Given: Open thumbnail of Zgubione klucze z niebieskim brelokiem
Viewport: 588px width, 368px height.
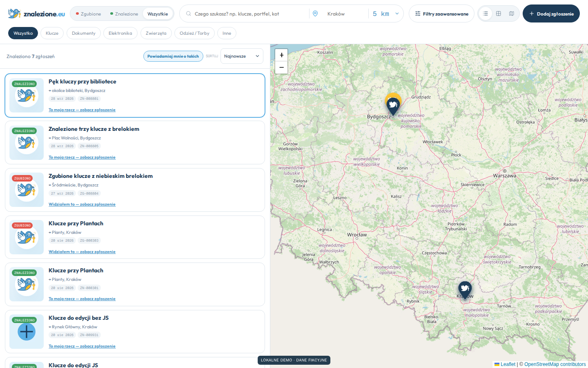Looking at the screenshot, I should pos(27,190).
